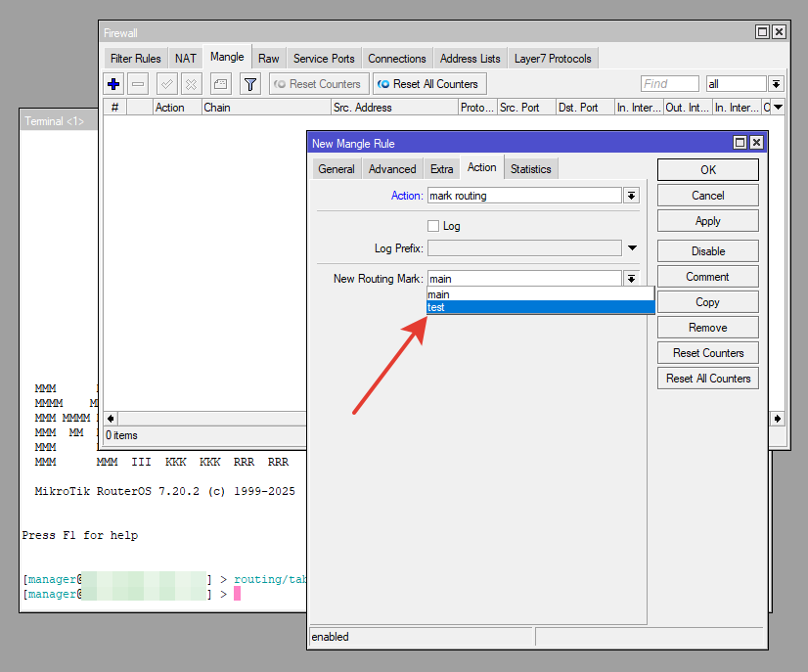Click the filter funnel icon
This screenshot has height=672, width=808.
click(x=250, y=84)
